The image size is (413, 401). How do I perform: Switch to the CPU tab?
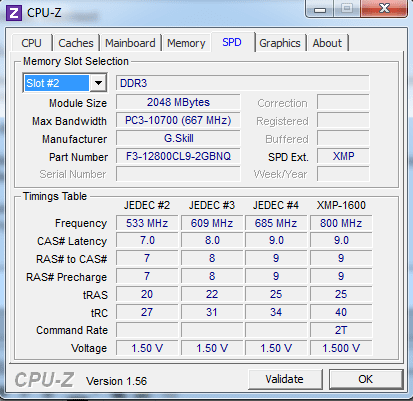pos(31,43)
